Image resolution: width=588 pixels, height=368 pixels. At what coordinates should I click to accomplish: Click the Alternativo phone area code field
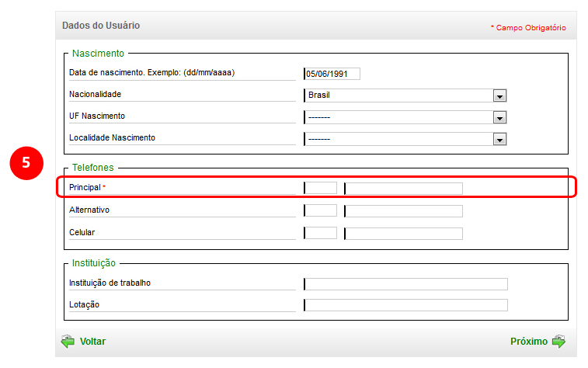pos(320,210)
